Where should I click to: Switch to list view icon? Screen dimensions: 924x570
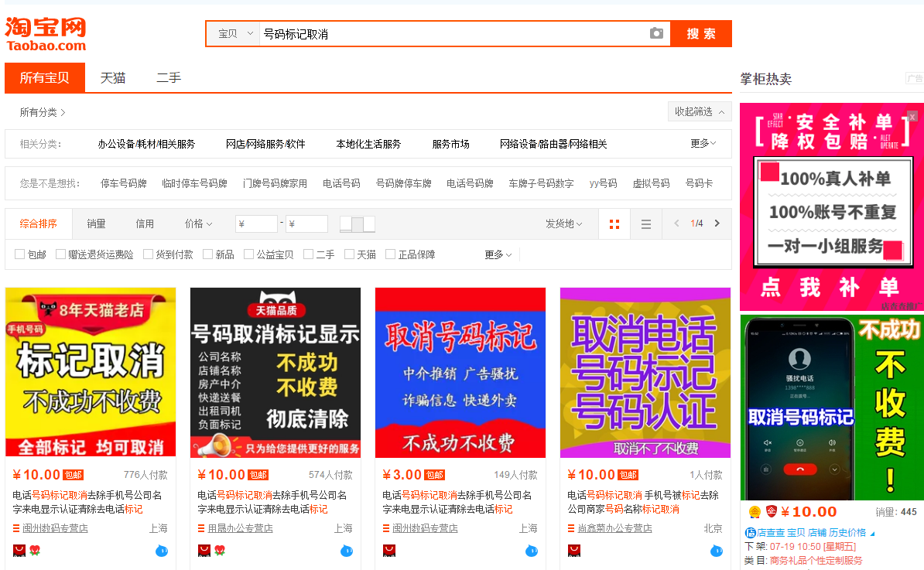click(x=646, y=224)
